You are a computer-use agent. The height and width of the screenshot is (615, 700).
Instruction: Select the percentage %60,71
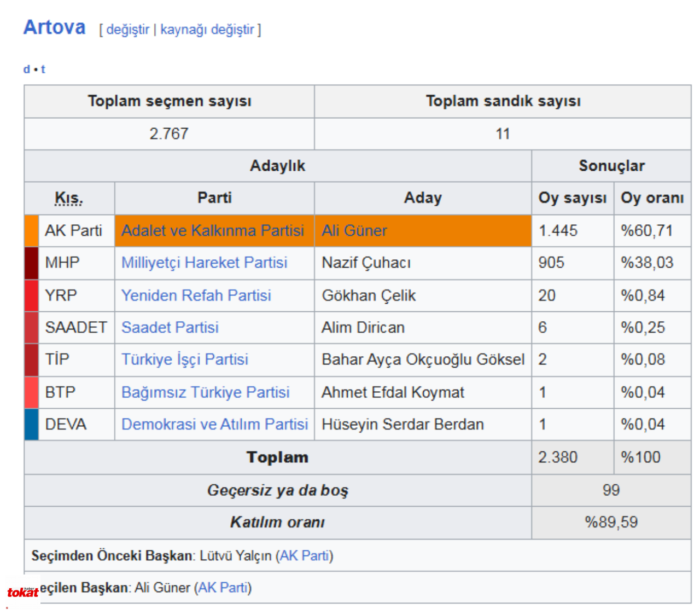coord(647,230)
